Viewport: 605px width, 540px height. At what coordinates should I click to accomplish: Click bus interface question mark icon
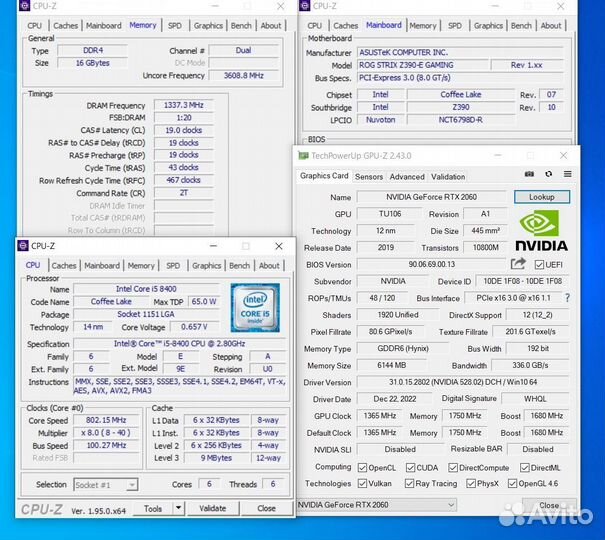pos(567,298)
